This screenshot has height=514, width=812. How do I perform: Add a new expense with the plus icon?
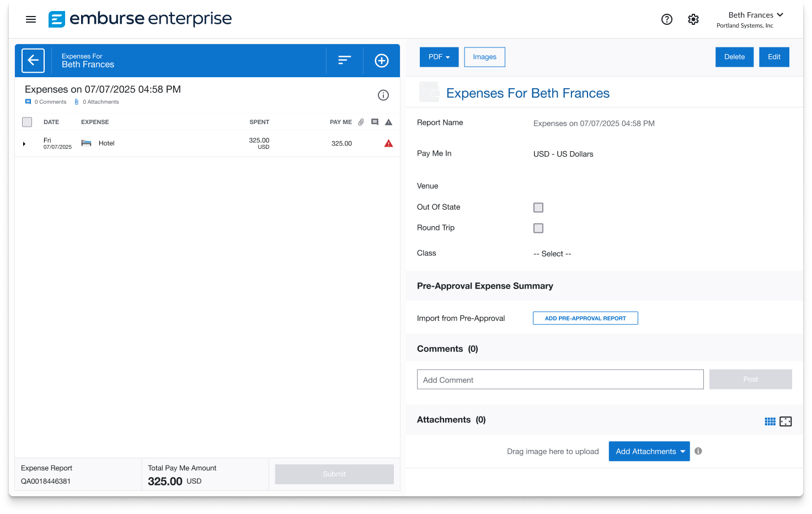(x=381, y=61)
